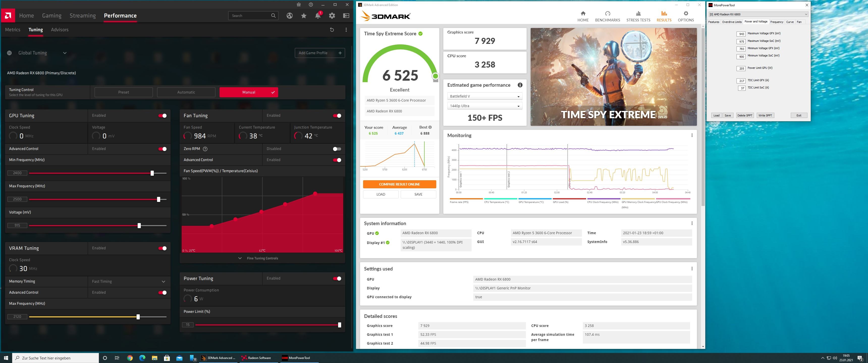Open File Explorer from the taskbar
The image size is (868, 363).
(x=154, y=358)
